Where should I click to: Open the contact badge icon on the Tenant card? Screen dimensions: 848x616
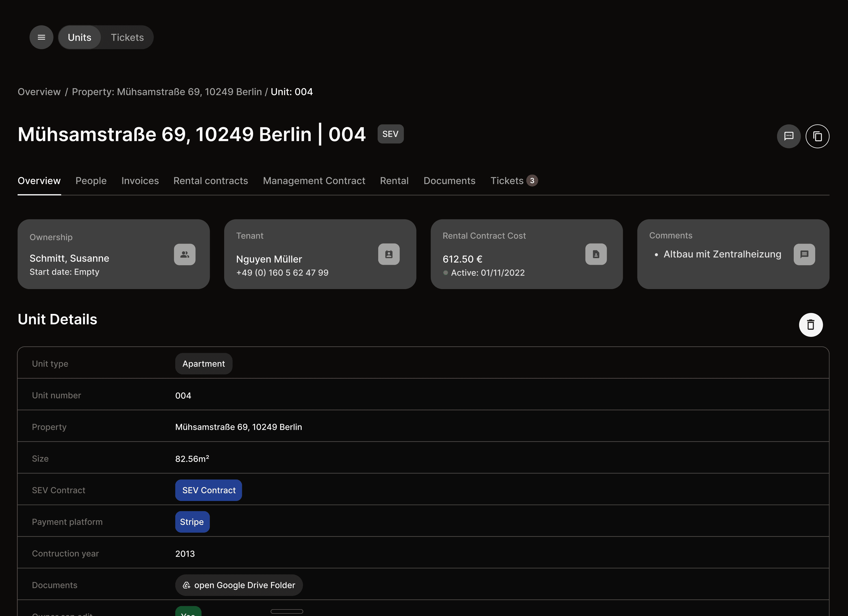point(389,254)
